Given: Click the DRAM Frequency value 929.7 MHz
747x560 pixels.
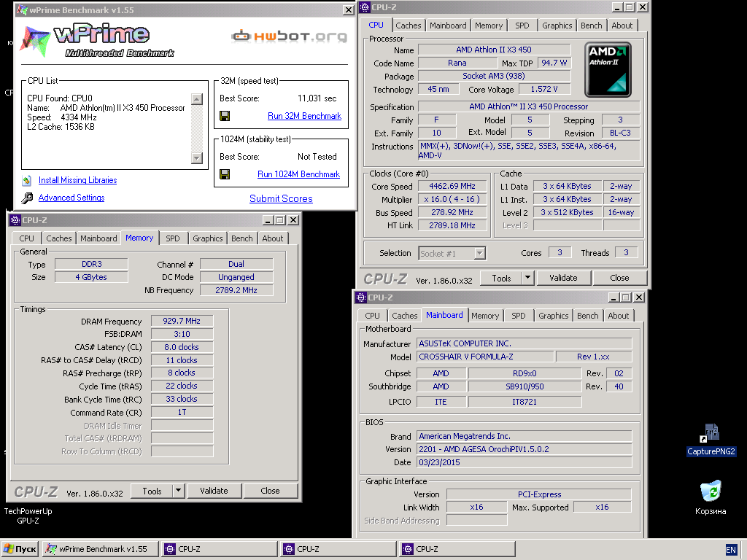Looking at the screenshot, I should [182, 321].
